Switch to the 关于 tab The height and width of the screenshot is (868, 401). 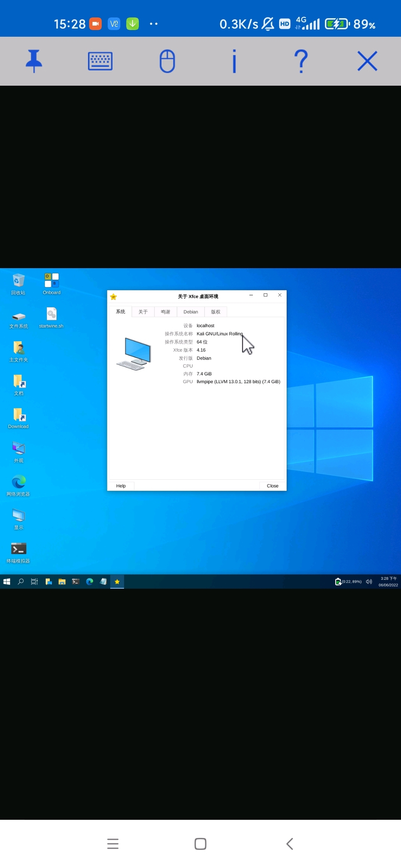tap(143, 312)
